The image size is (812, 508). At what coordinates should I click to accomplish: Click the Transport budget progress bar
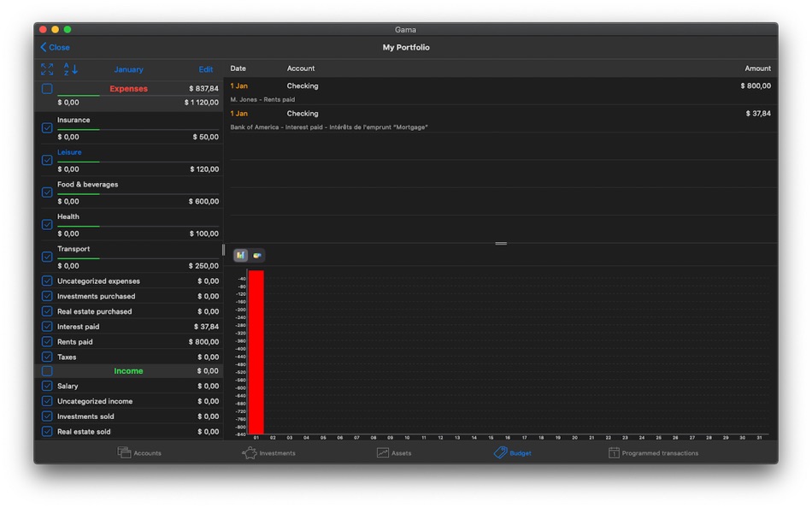(x=138, y=258)
